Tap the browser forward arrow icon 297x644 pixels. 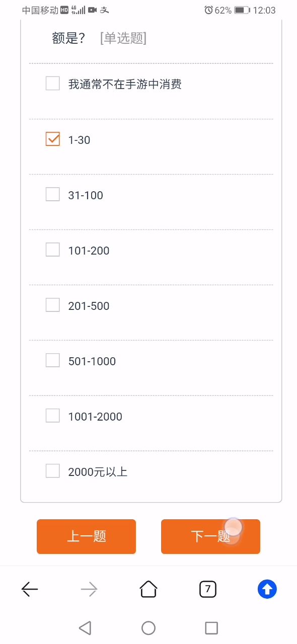pos(89,589)
